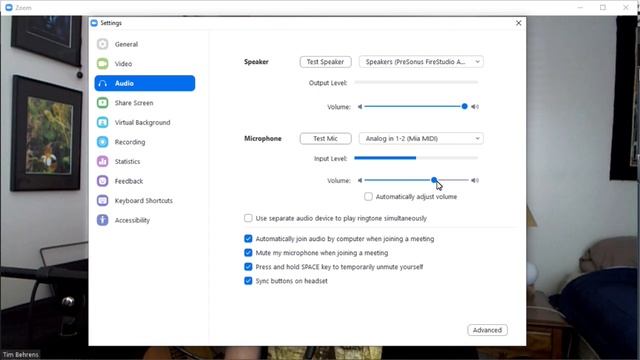The height and width of the screenshot is (360, 640).
Task: Open Virtual Background settings
Action: click(x=144, y=122)
